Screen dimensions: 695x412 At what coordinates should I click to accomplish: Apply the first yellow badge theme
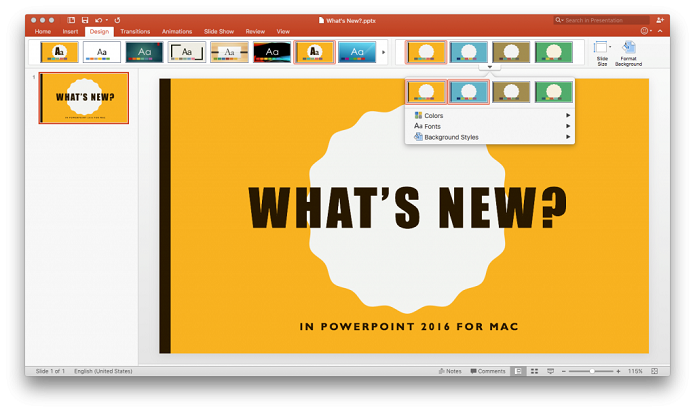59,52
